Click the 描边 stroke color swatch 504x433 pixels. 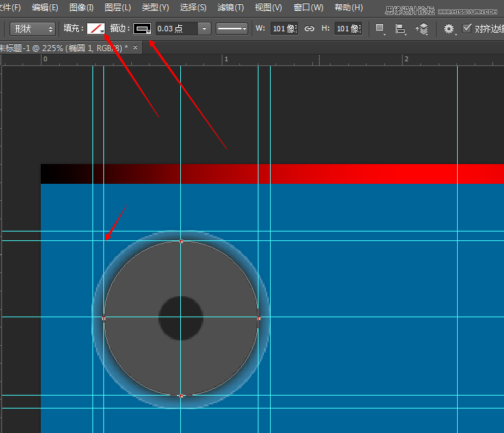(142, 29)
